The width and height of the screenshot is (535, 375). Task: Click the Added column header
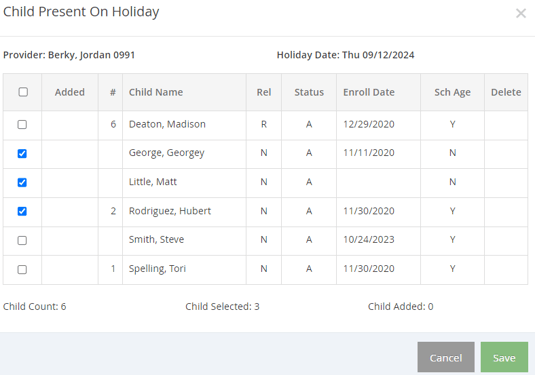pyautogui.click(x=70, y=92)
